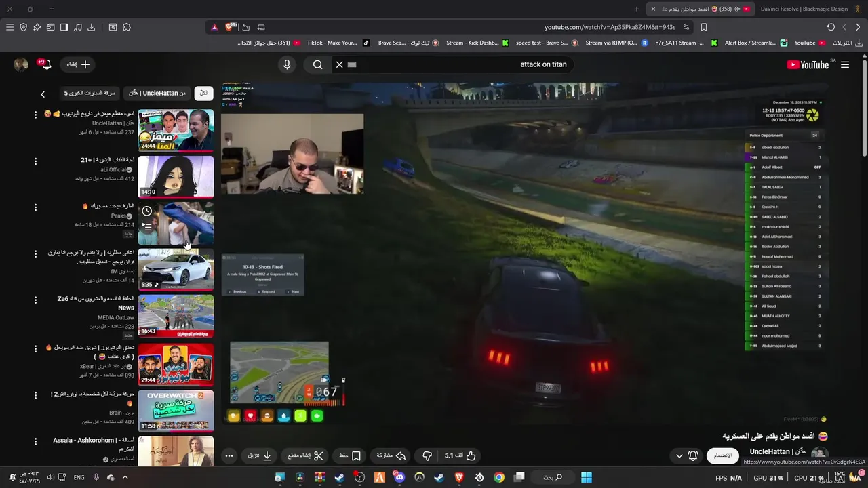Show hidden tray icons chevron
Screen dimensions: 868x488
[x=125, y=477]
